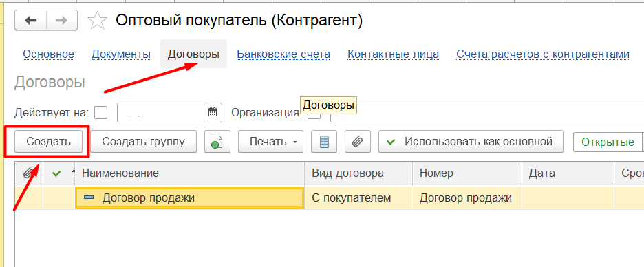Click Создать группу button

143,142
